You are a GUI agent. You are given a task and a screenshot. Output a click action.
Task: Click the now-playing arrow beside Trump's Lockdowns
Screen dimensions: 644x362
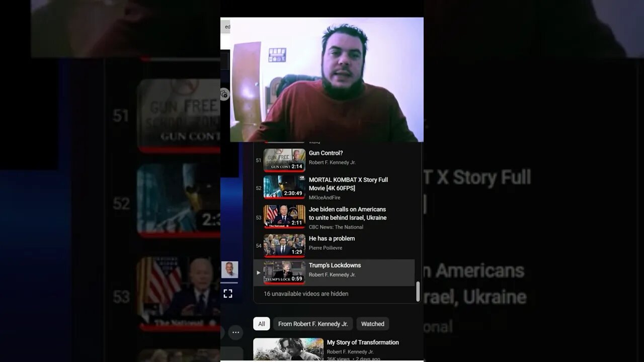click(x=259, y=273)
